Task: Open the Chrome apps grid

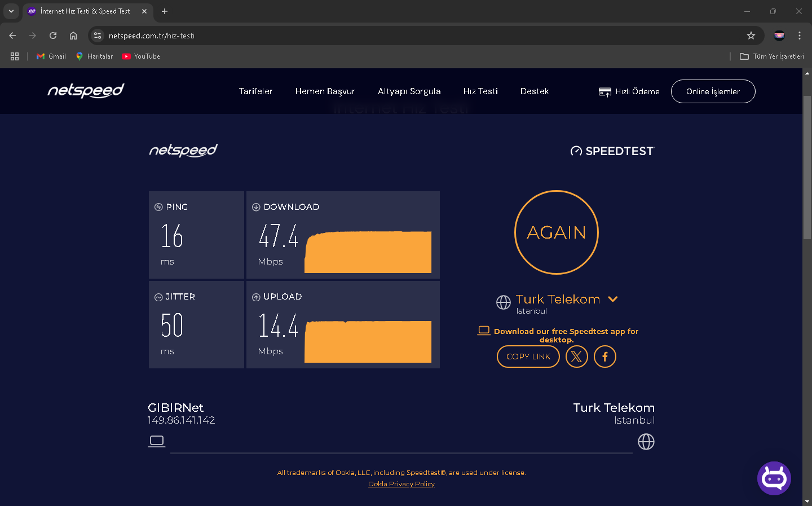Action: 15,56
